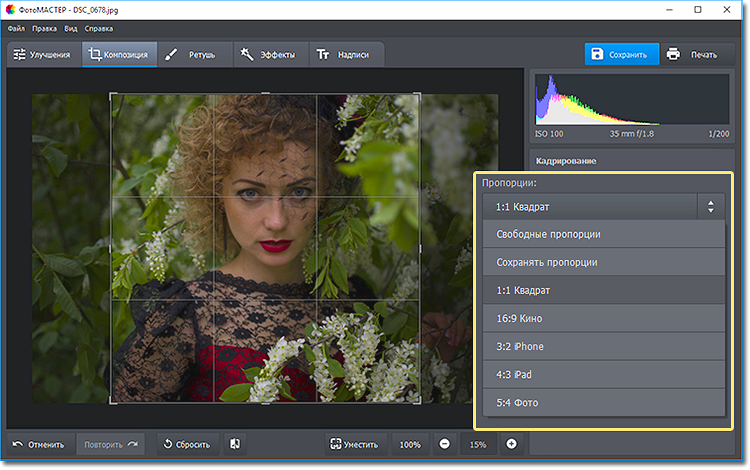Select 3:2 iPhone proportion
The width and height of the screenshot is (750, 470).
pyautogui.click(x=604, y=346)
